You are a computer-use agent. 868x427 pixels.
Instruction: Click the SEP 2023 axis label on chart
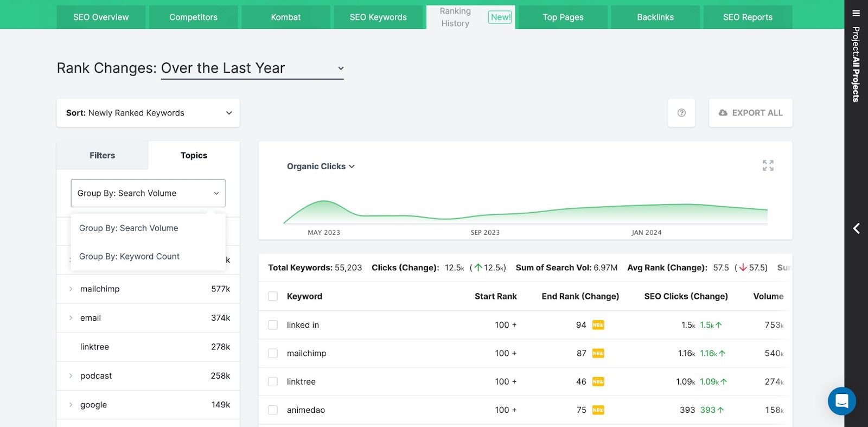click(x=485, y=232)
